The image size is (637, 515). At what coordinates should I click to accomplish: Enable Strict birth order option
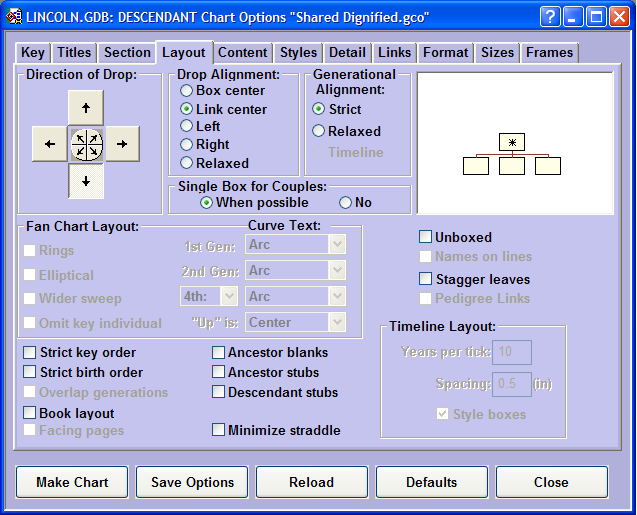click(31, 373)
